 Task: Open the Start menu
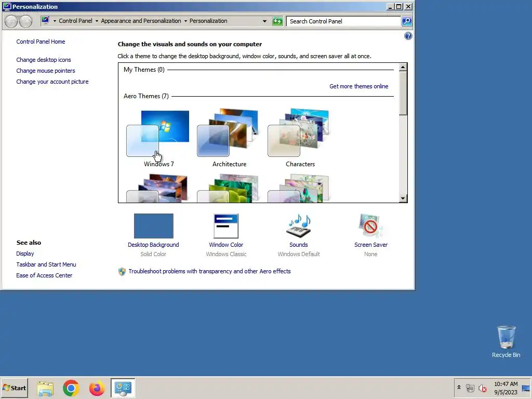tap(14, 388)
